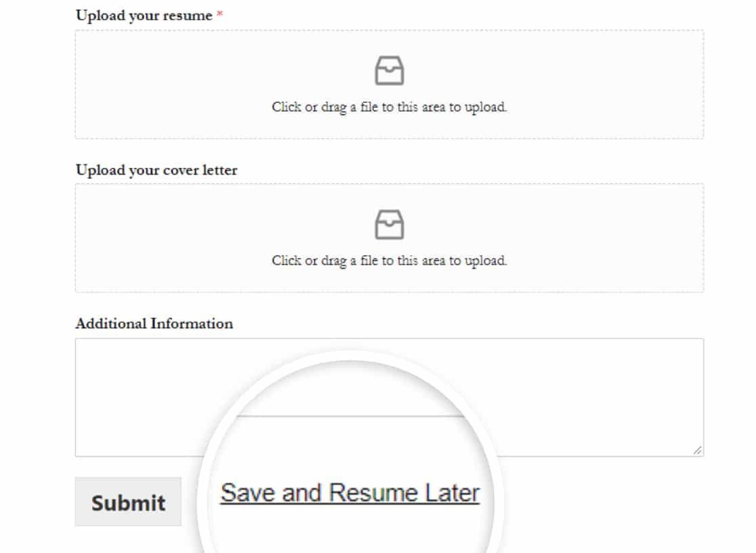The image size is (756, 553).
Task: Click upload hint text in resume area
Action: [389, 107]
